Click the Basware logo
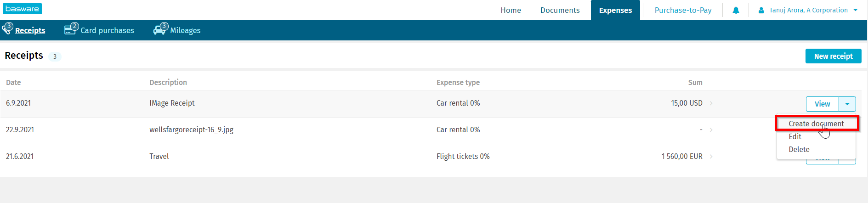The height and width of the screenshot is (203, 868). (x=23, y=9)
